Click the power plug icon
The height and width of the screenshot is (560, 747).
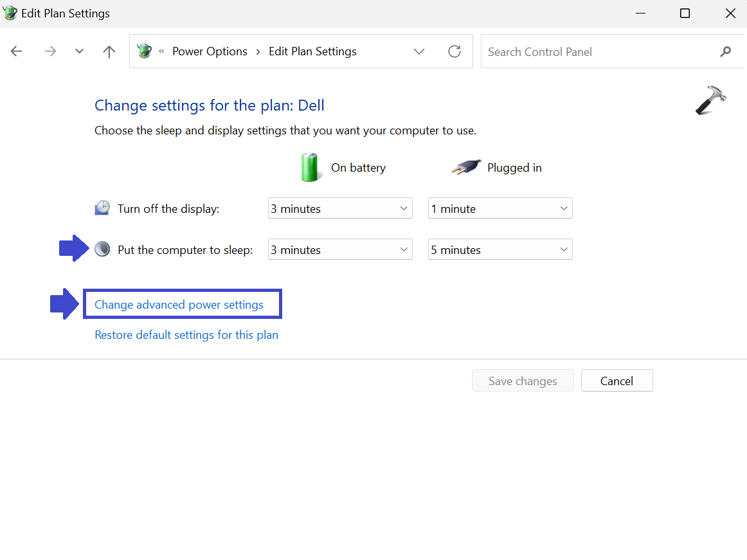tap(466, 168)
